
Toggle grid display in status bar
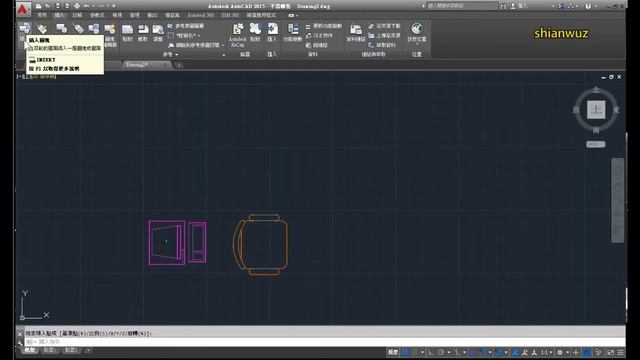pyautogui.click(x=405, y=352)
